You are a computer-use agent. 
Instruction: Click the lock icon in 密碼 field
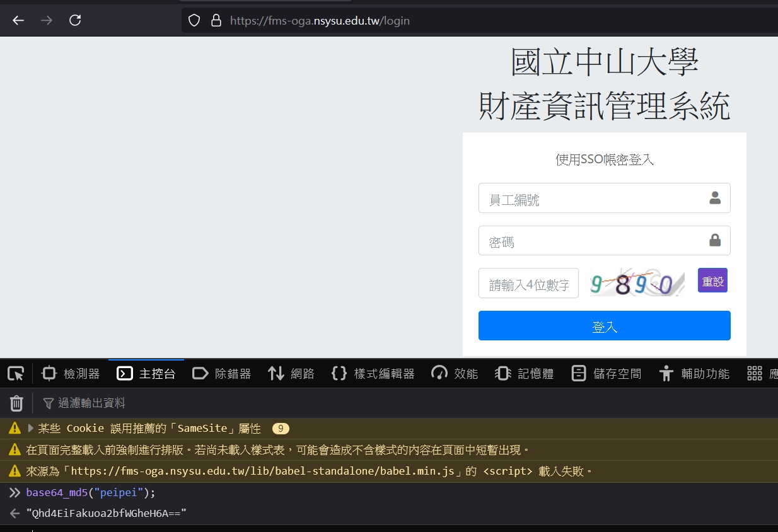click(715, 240)
